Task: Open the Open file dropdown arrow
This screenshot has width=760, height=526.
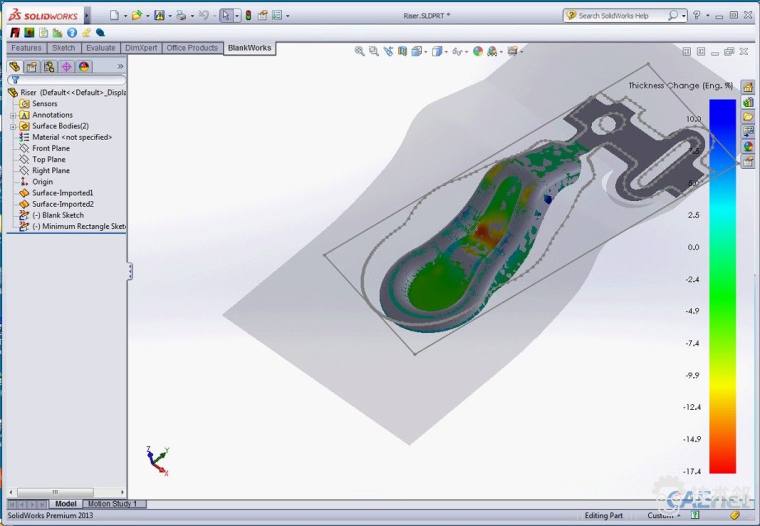Action: coord(148,15)
